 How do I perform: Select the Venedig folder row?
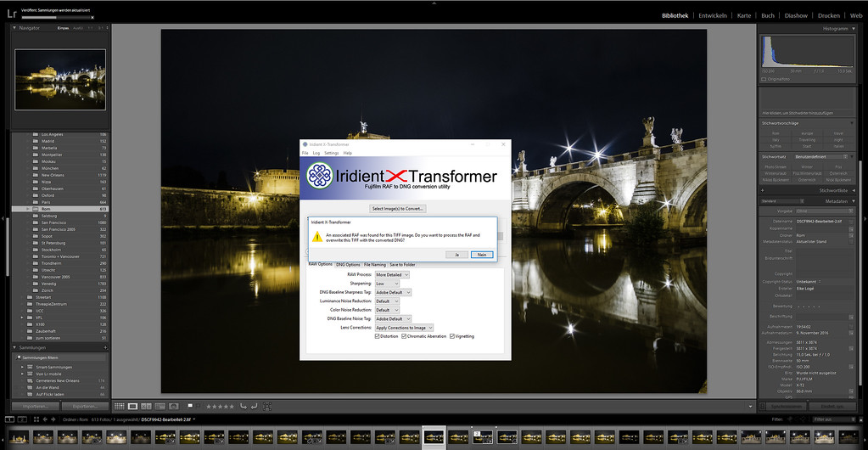coord(60,284)
